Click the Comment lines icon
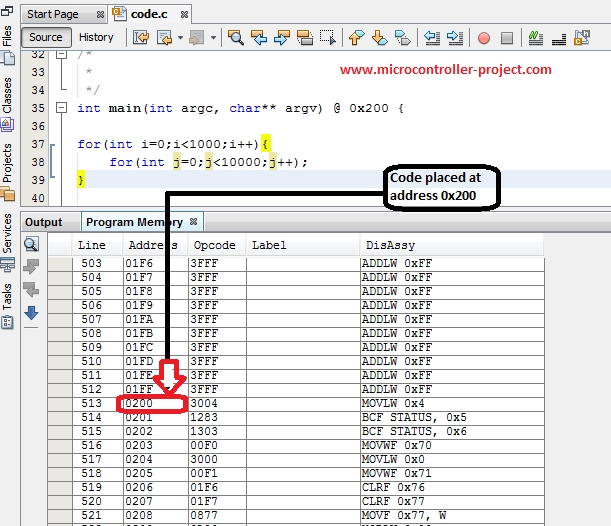The width and height of the screenshot is (611, 526). point(536,38)
